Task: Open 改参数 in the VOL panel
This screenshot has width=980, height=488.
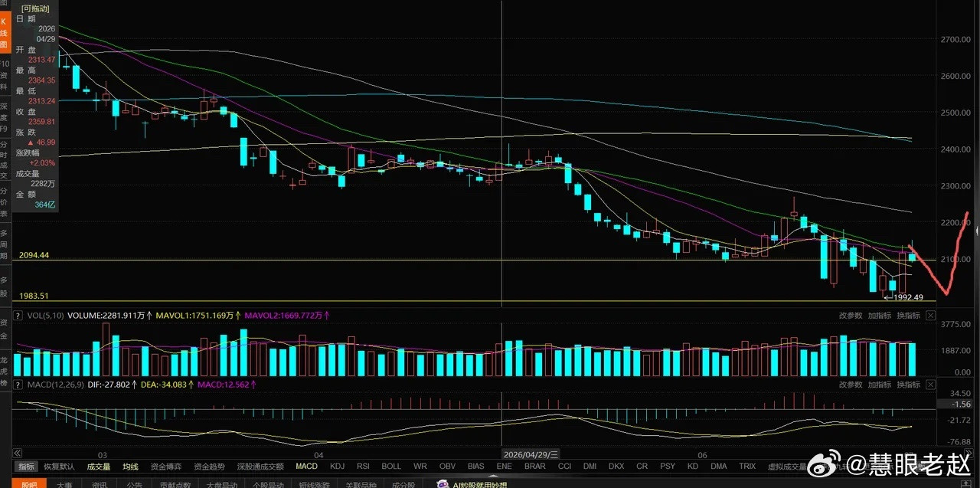Action: pyautogui.click(x=850, y=316)
